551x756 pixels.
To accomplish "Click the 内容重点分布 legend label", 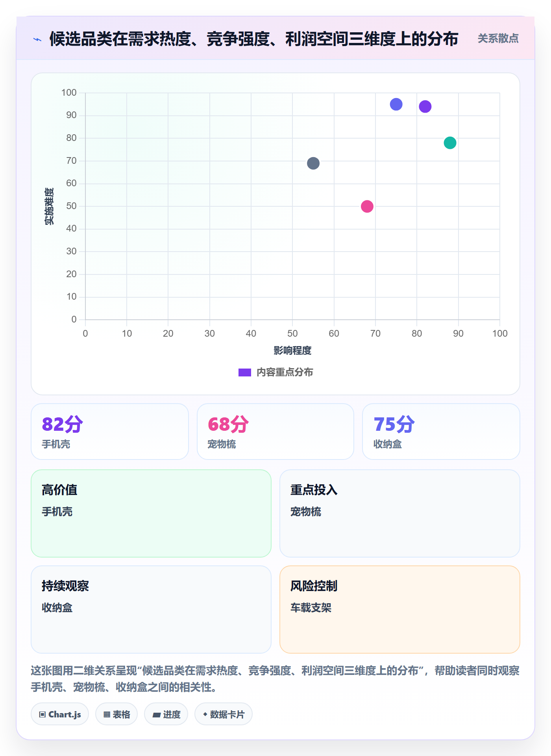I will coord(285,372).
